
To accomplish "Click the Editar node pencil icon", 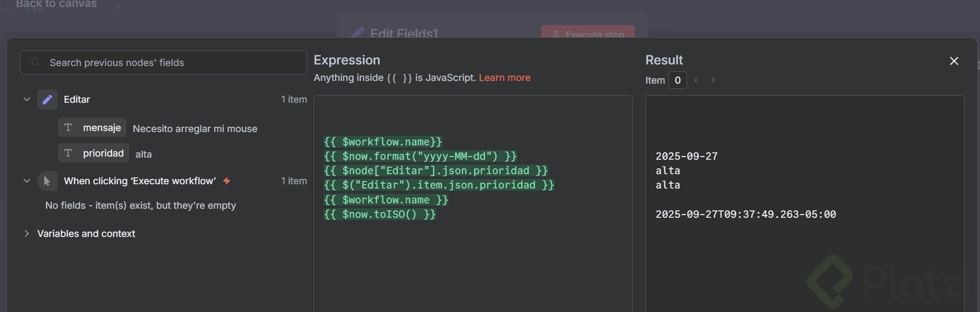I will tap(47, 100).
